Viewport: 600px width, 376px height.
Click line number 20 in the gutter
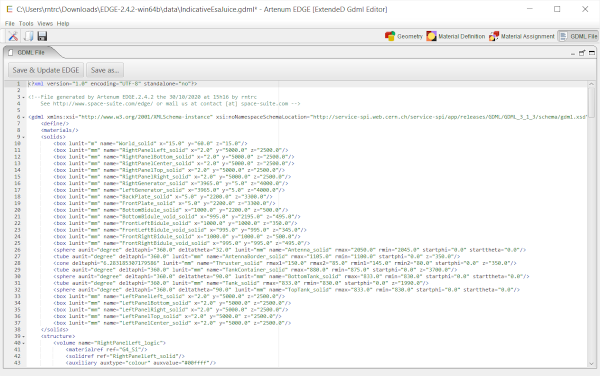18,210
